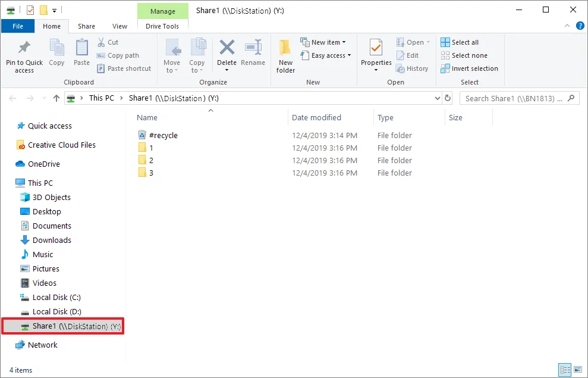Click the Pin to Quick access icon
The height and width of the screenshot is (378, 588).
(x=24, y=49)
